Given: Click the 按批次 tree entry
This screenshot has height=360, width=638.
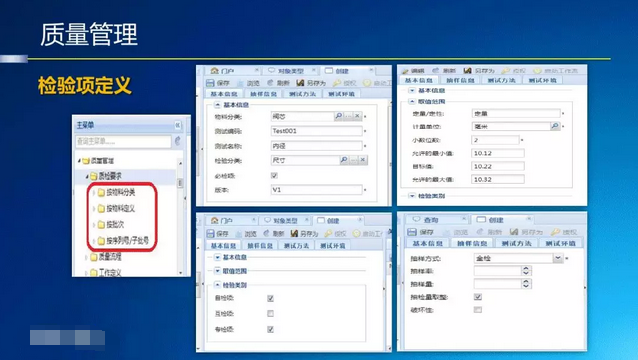Looking at the screenshot, I should click(x=110, y=225).
